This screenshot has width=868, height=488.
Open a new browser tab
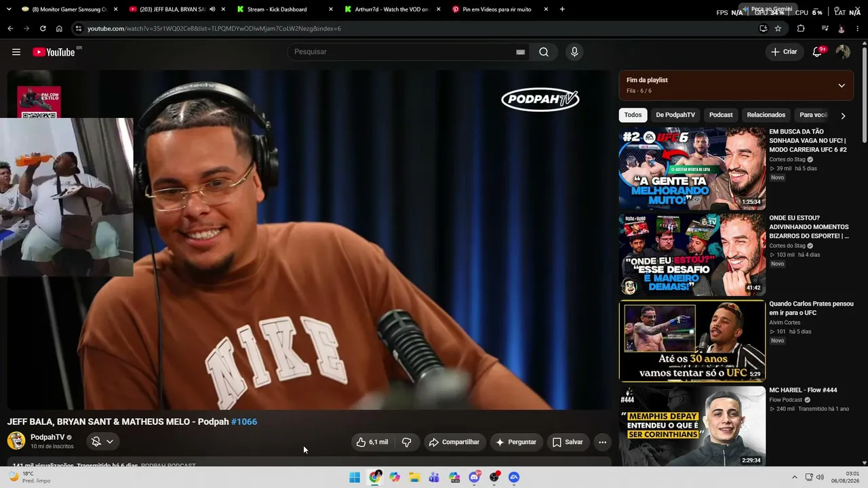tap(562, 9)
